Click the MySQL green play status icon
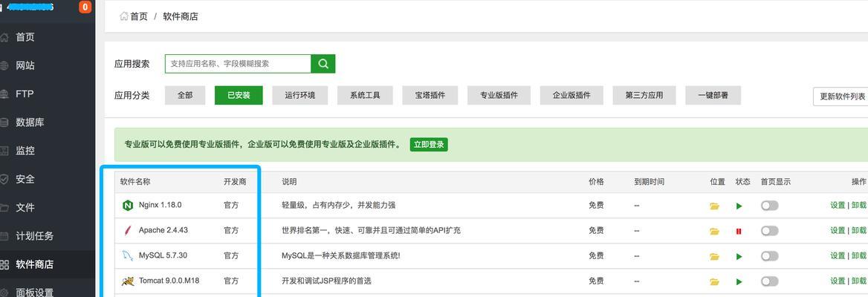 (x=739, y=257)
